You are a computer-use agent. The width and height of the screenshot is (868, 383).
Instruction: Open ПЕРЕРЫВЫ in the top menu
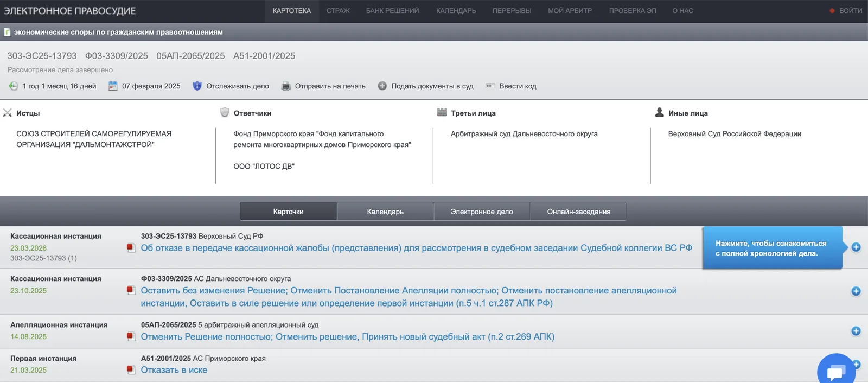click(512, 11)
